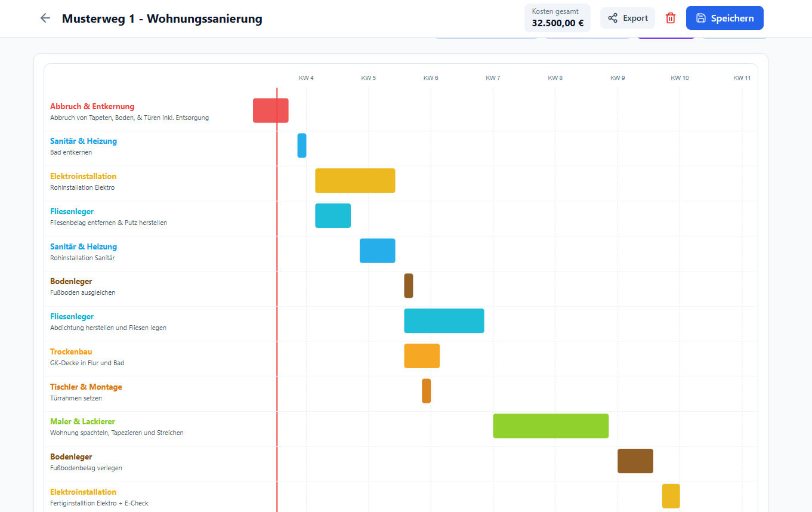Click the red trash delete icon

(671, 18)
